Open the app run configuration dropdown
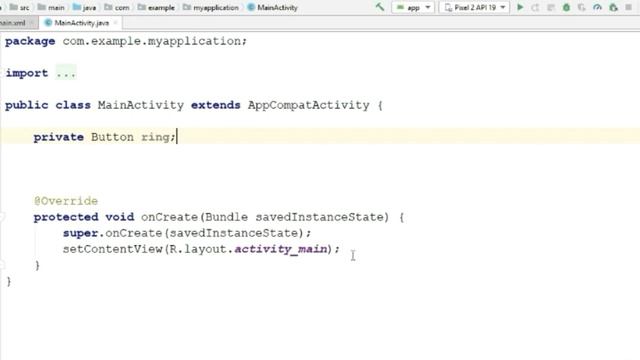640x360 pixels. [x=413, y=7]
